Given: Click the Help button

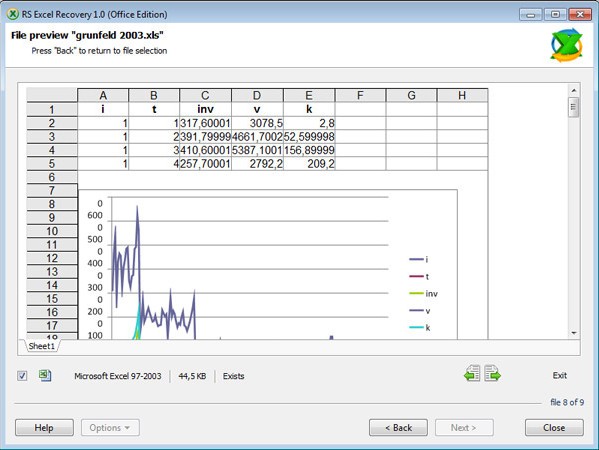Looking at the screenshot, I should coord(44,427).
